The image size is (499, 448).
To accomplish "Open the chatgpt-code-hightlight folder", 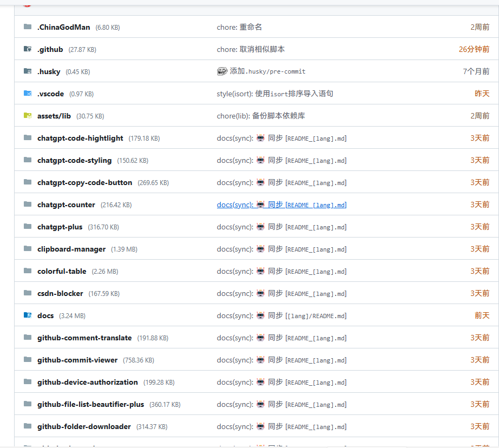I will click(x=80, y=138).
